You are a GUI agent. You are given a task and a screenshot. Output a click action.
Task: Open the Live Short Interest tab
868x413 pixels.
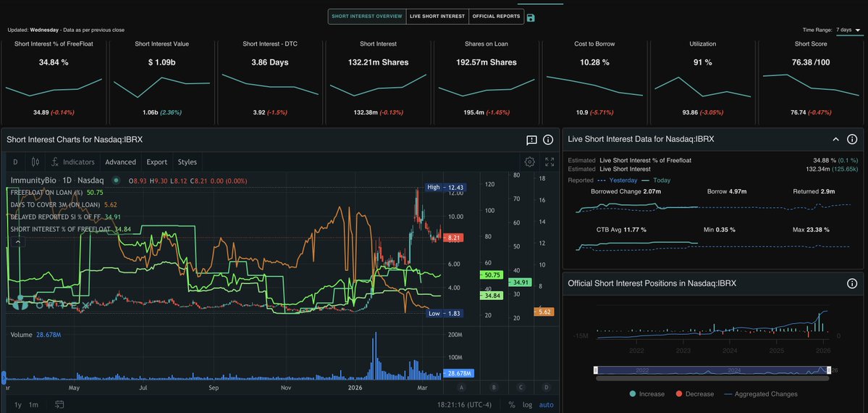tap(437, 17)
